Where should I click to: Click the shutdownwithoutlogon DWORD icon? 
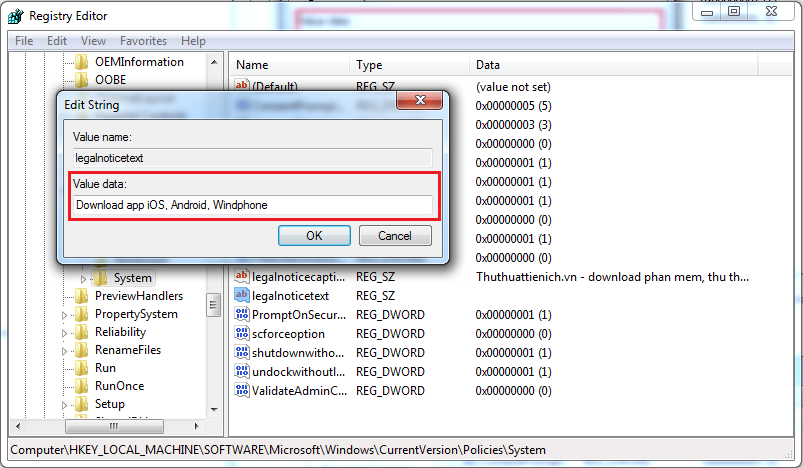[241, 353]
